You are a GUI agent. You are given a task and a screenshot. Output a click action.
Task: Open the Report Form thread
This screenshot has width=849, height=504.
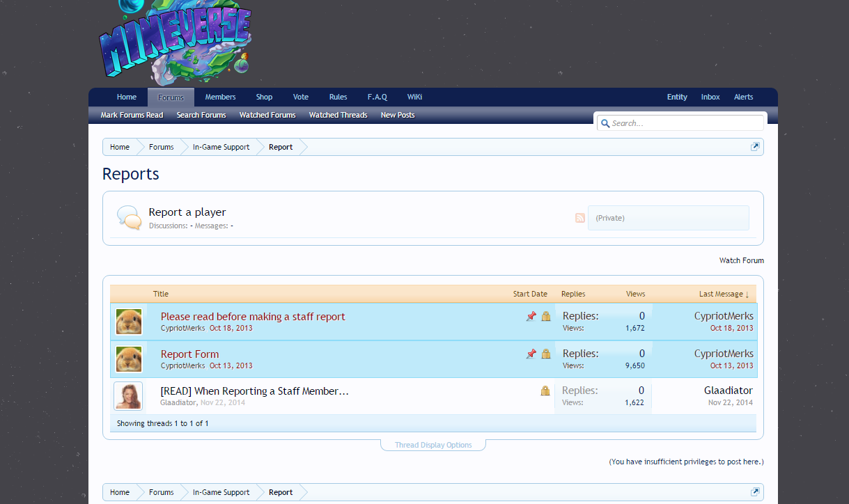(x=189, y=354)
